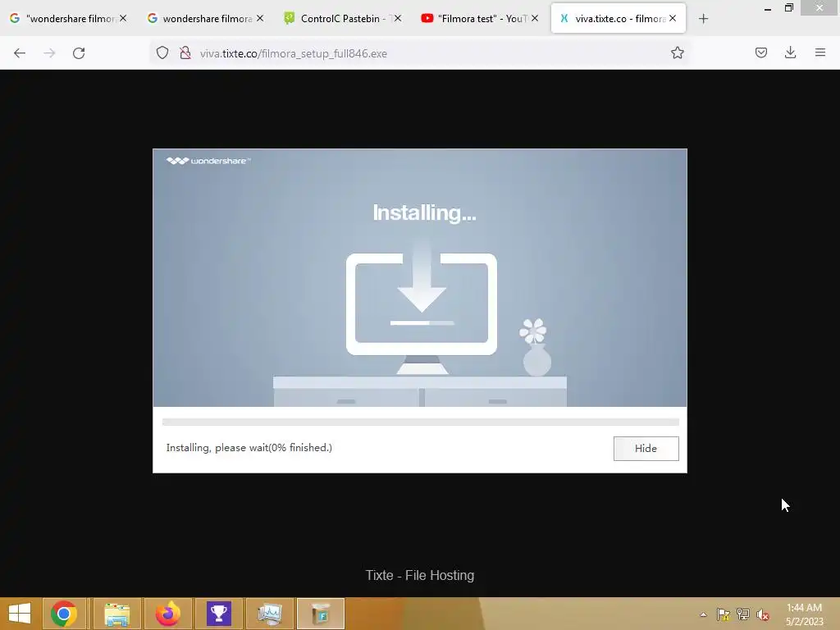Open network status tray icon
This screenshot has height=630, width=840.
tap(743, 614)
